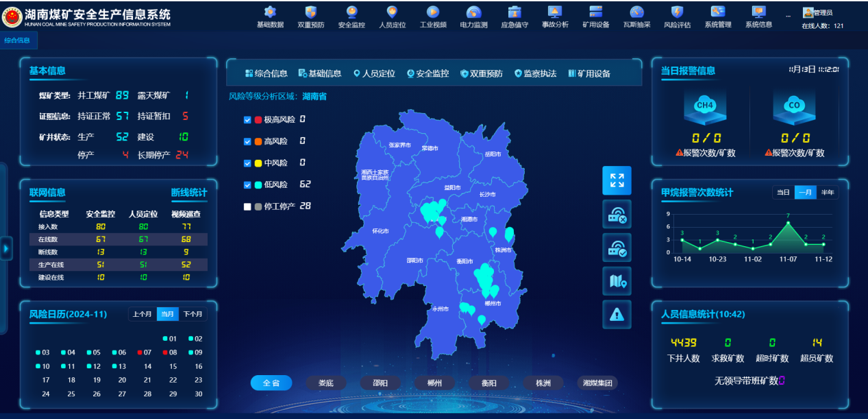Open 事故分析 accident analysis module
This screenshot has height=419, width=868.
[x=555, y=16]
